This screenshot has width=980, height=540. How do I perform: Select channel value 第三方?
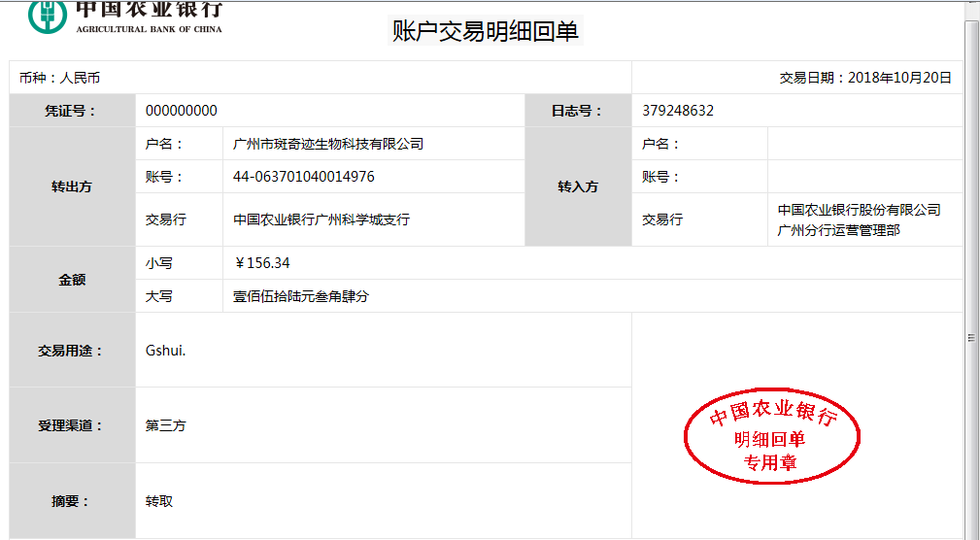point(166,425)
